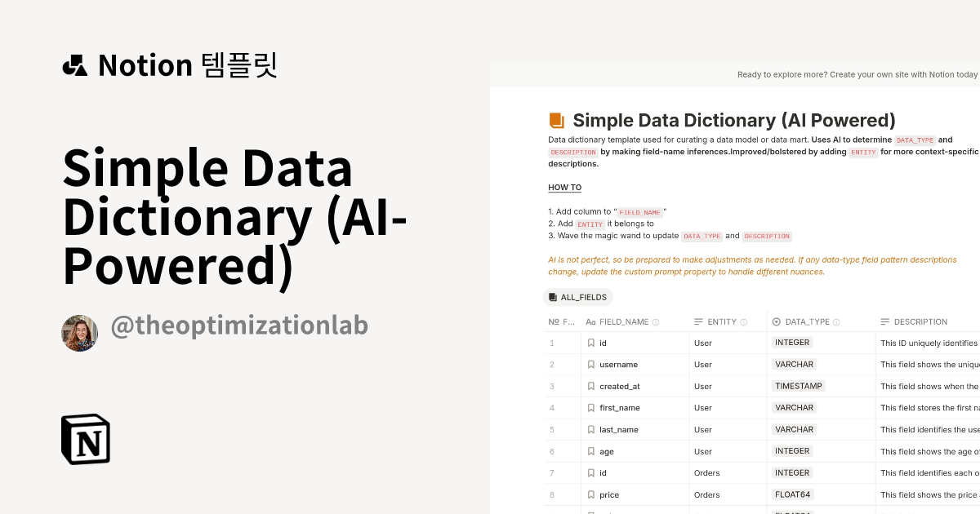Click the author's profile picture thumbnail
Image resolution: width=980 pixels, height=514 pixels.
79,333
